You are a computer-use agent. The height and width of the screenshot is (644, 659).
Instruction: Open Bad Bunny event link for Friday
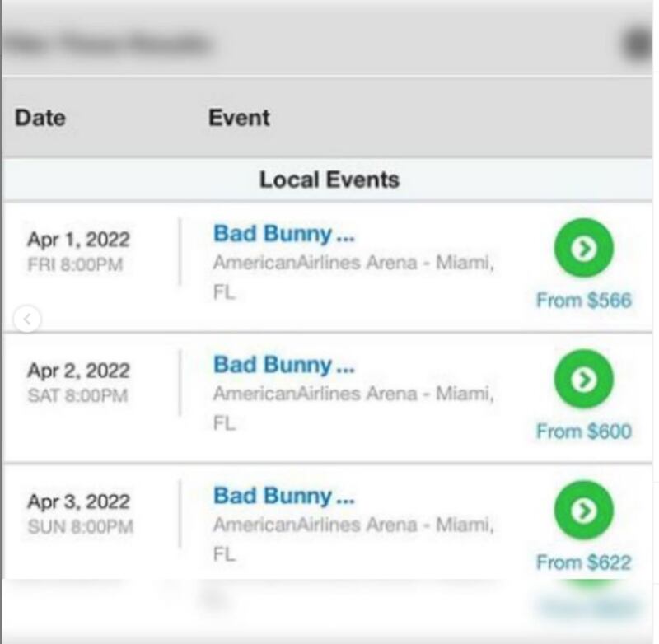click(284, 234)
